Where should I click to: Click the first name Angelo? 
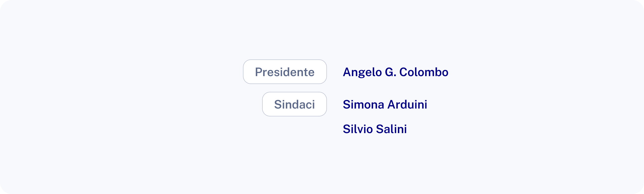362,72
